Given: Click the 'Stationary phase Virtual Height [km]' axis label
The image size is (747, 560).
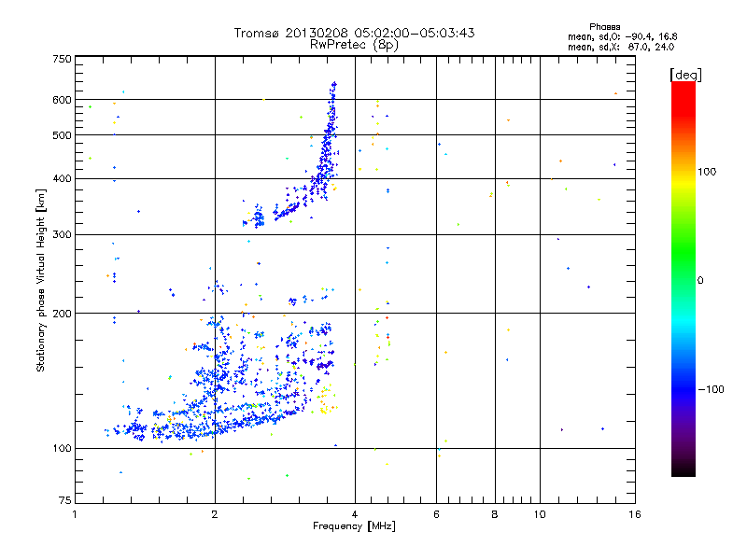Looking at the screenshot, I should tap(41, 281).
